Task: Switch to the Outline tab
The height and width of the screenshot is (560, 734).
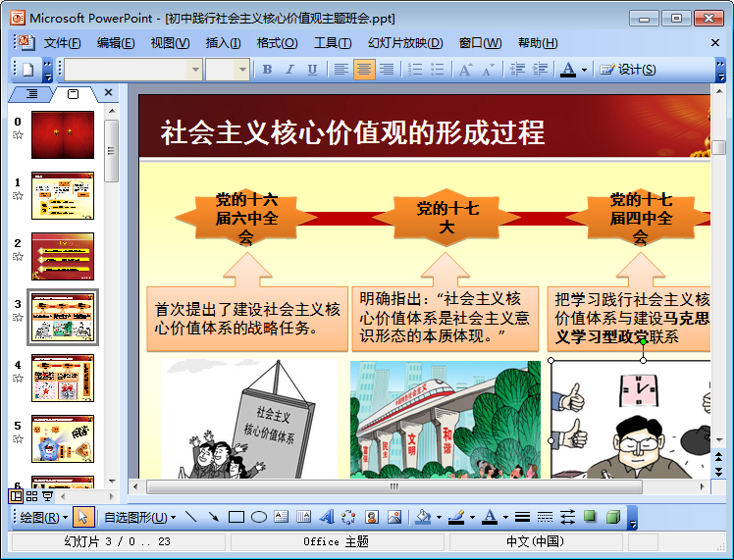Action: click(x=31, y=93)
